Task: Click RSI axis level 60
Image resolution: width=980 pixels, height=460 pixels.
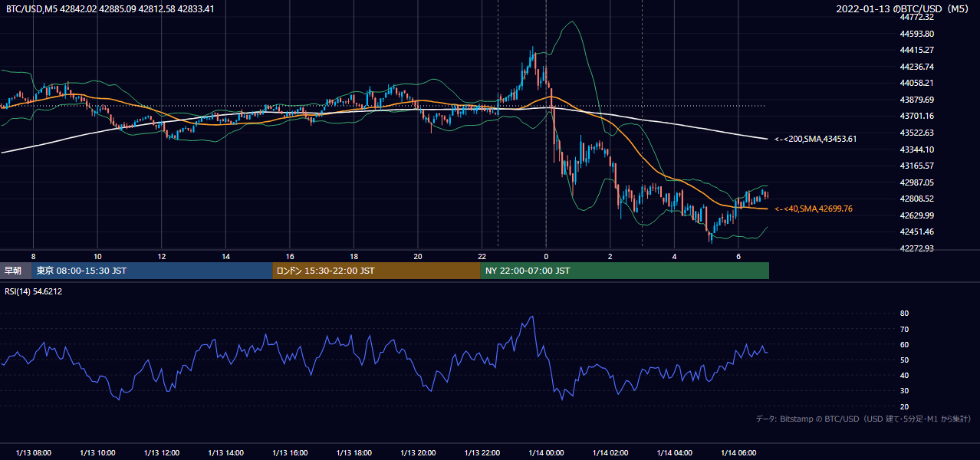Action: coord(904,344)
